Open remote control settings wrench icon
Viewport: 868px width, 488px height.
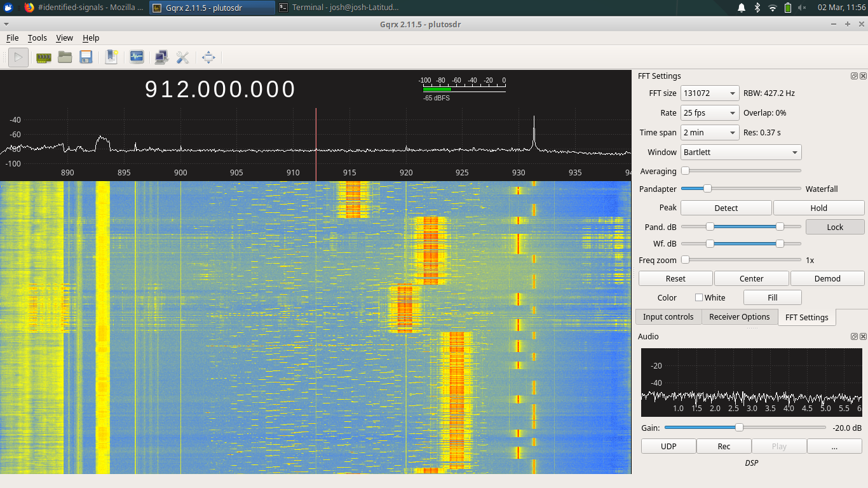183,57
